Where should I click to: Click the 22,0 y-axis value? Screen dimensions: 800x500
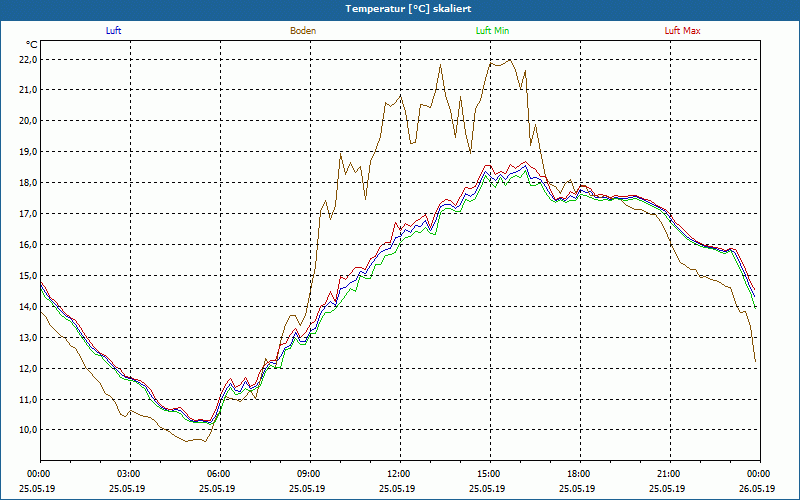point(29,60)
